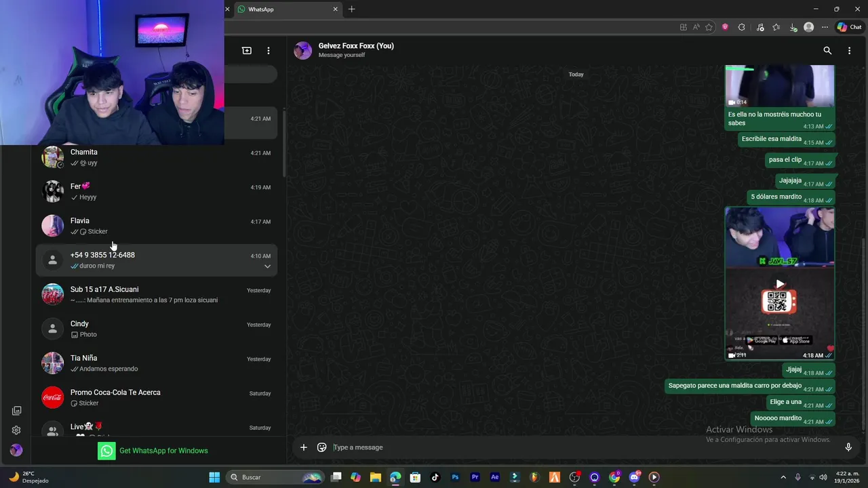
Task: Open the Copilot Chat button
Action: pyautogui.click(x=849, y=27)
